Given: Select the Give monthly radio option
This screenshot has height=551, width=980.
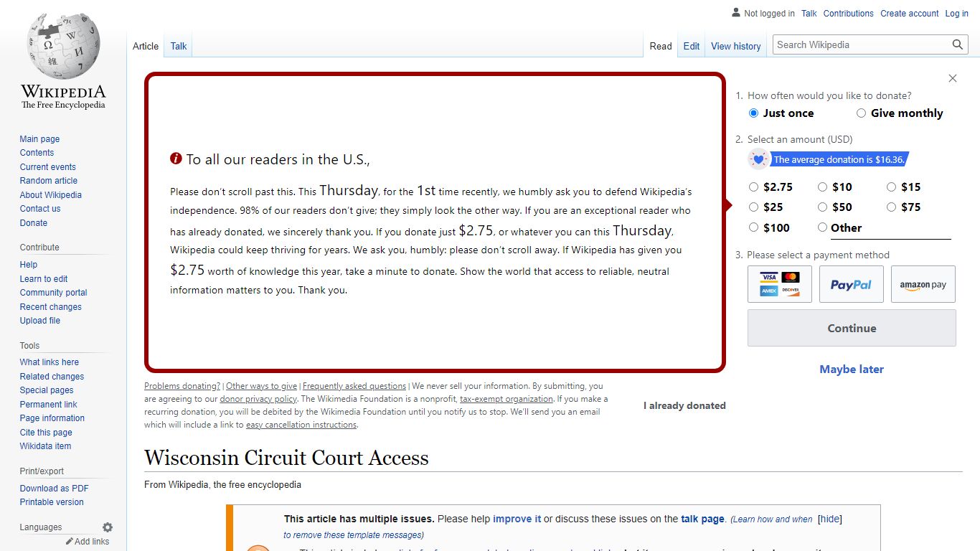Looking at the screenshot, I should [861, 113].
